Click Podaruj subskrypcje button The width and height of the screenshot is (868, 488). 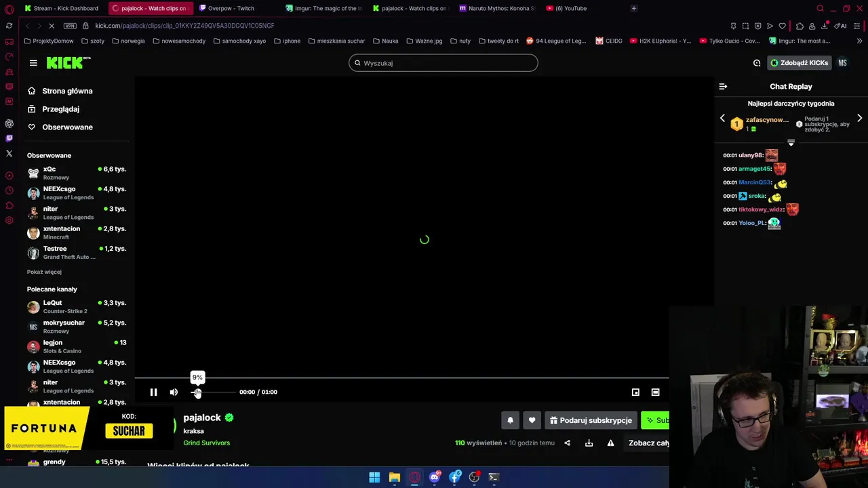[x=591, y=420]
